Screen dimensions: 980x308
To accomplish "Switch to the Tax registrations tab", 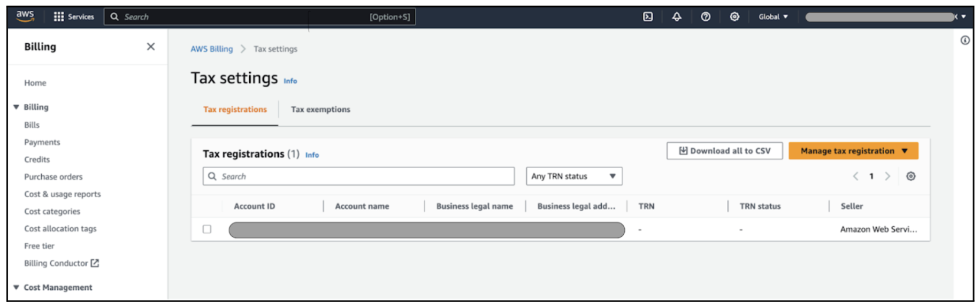I will tap(235, 109).
